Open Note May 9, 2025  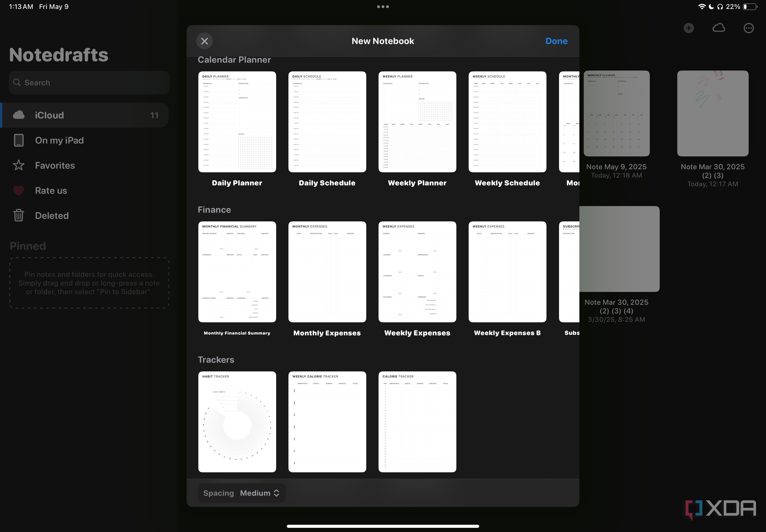click(616, 114)
